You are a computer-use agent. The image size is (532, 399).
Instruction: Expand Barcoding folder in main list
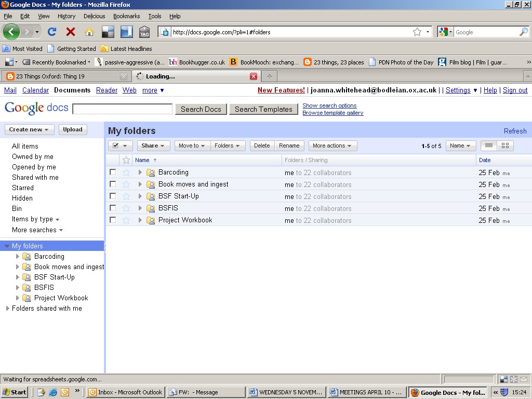point(140,172)
